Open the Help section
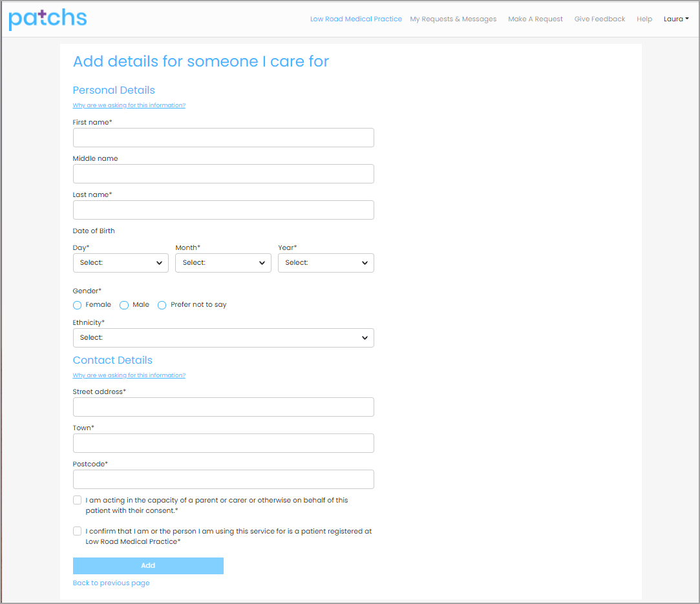This screenshot has height=604, width=700. coord(644,19)
